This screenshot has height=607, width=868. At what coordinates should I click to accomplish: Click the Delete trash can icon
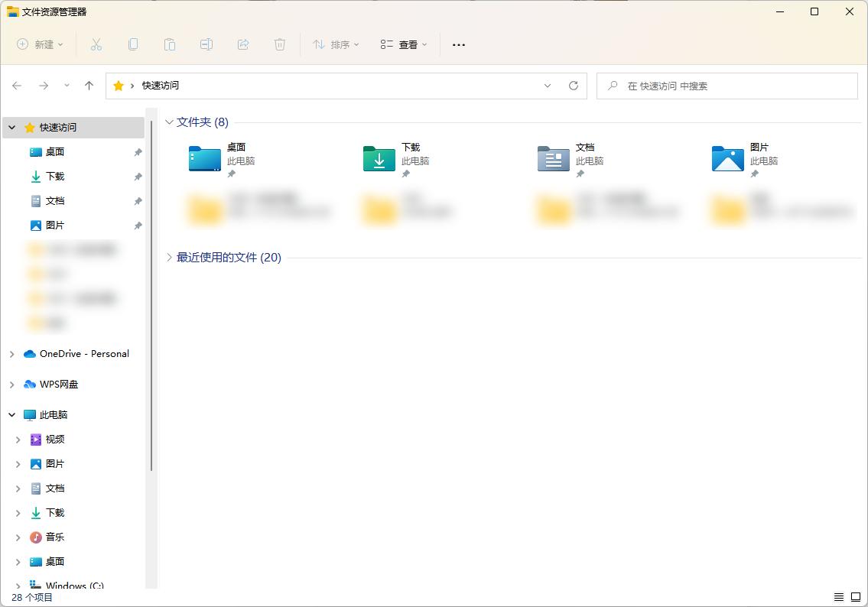click(x=280, y=44)
